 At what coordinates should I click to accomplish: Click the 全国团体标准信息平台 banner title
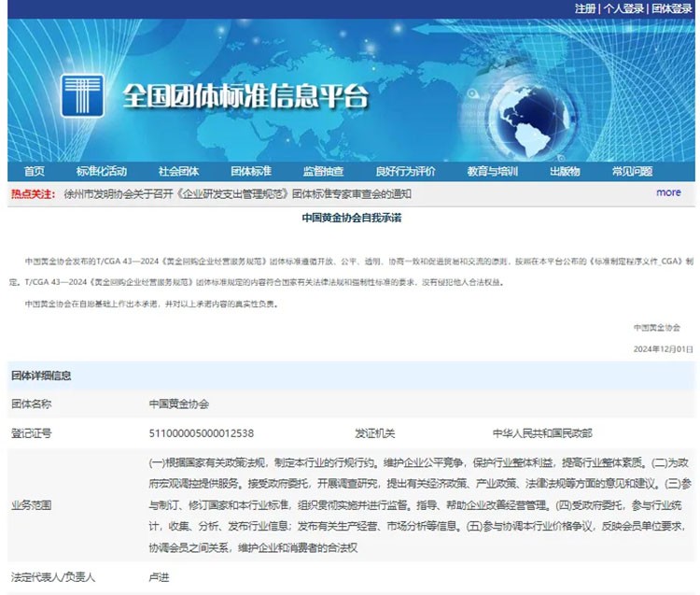tap(245, 95)
